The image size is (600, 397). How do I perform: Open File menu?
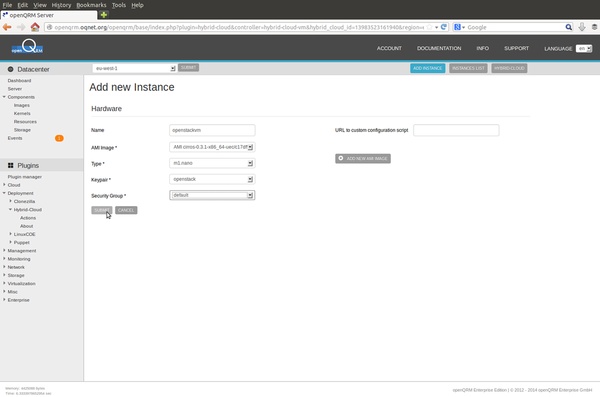(x=7, y=5)
